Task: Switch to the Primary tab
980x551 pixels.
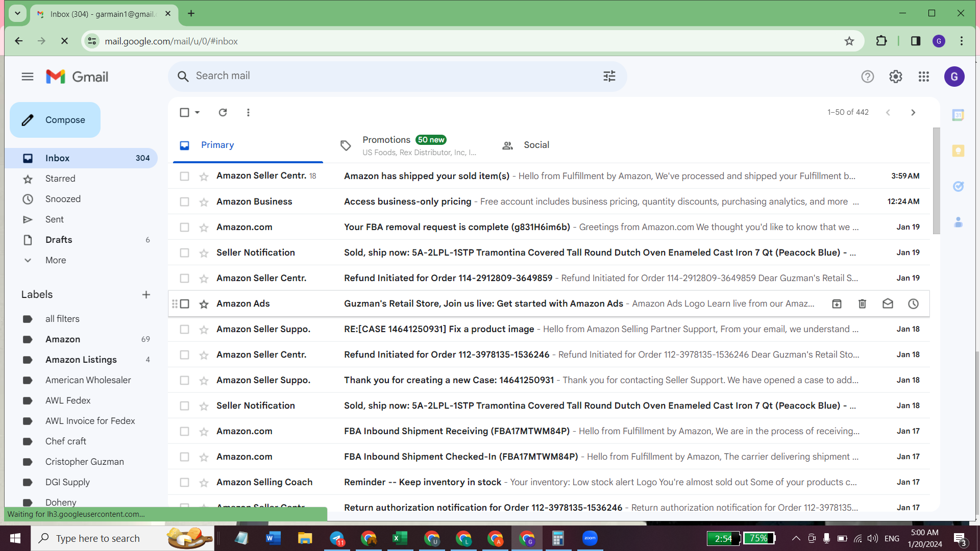Action: pyautogui.click(x=248, y=145)
